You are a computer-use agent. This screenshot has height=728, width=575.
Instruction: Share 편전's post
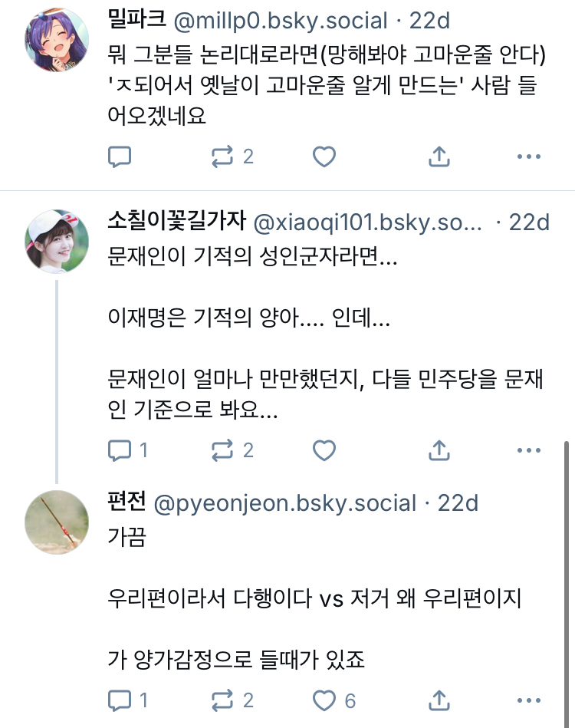(x=438, y=700)
